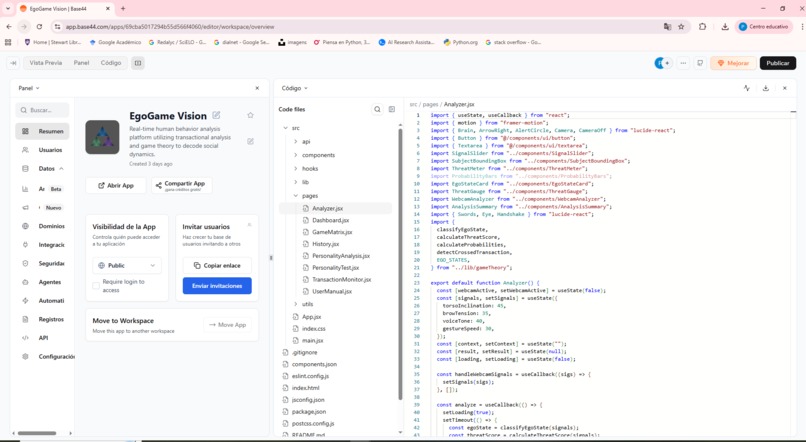Click the Move App button
806x442 pixels.
(x=227, y=325)
